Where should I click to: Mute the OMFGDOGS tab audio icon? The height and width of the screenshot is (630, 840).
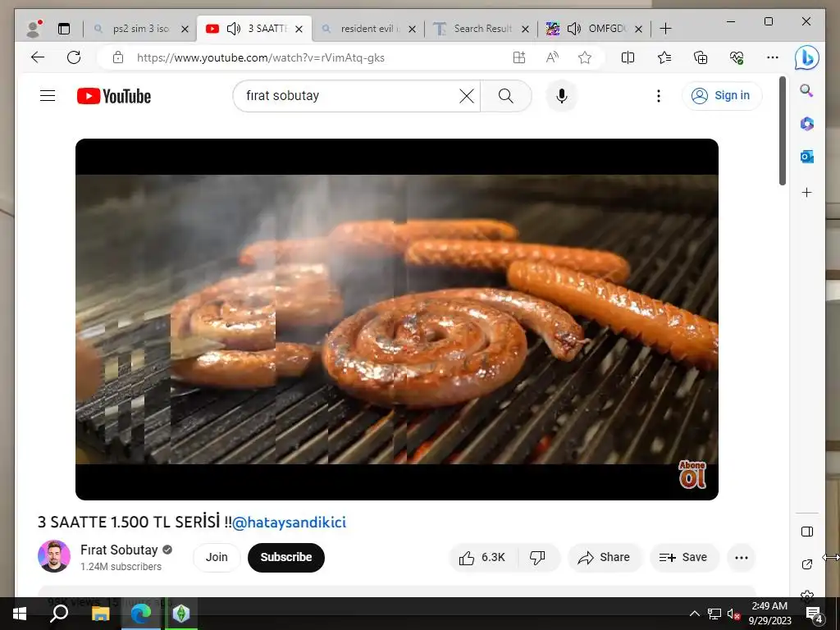(x=573, y=29)
